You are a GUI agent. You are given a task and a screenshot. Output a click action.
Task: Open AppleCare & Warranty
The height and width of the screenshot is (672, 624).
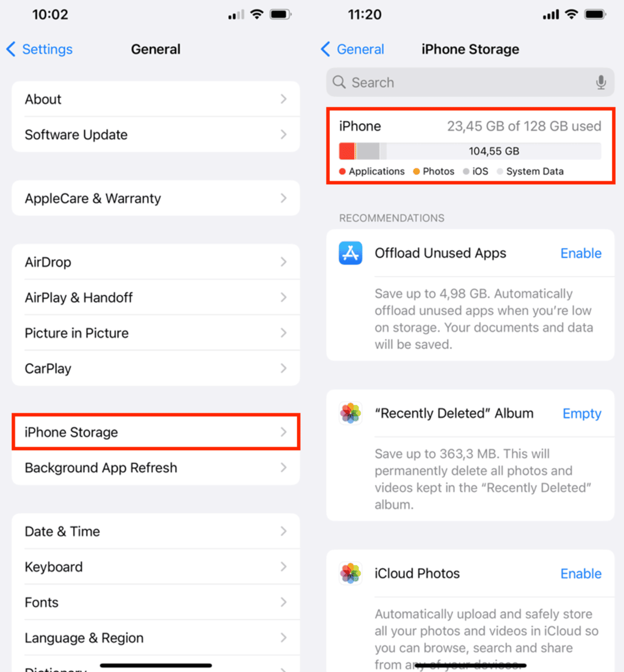point(156,198)
